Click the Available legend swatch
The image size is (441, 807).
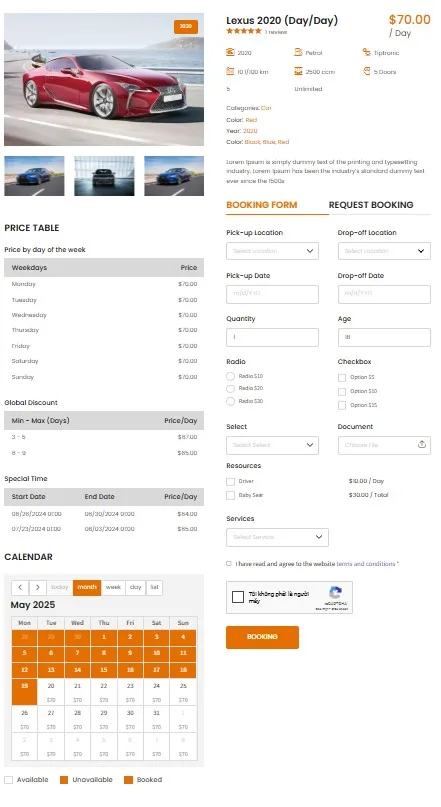[x=8, y=780]
